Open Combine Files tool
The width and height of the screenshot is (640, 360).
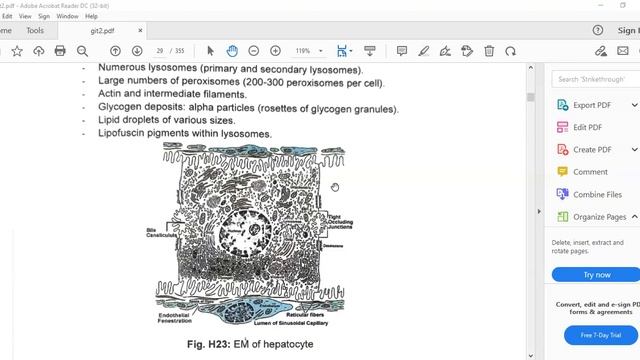[x=589, y=194]
